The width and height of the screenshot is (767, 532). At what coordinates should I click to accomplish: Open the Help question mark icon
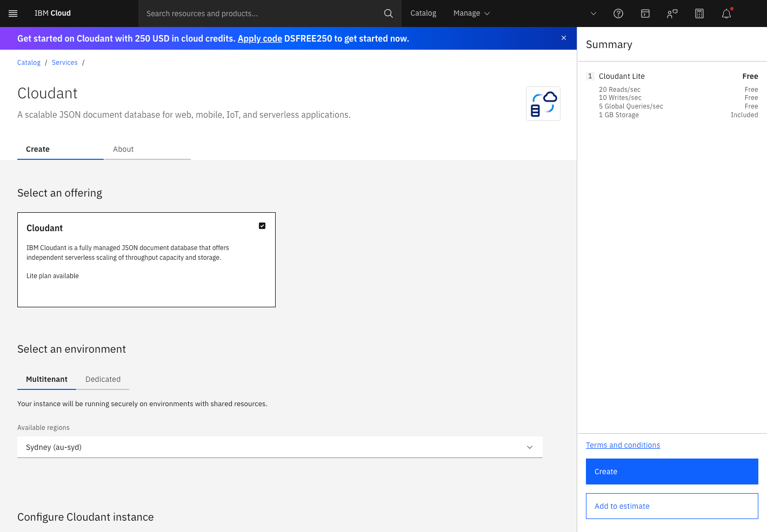618,14
